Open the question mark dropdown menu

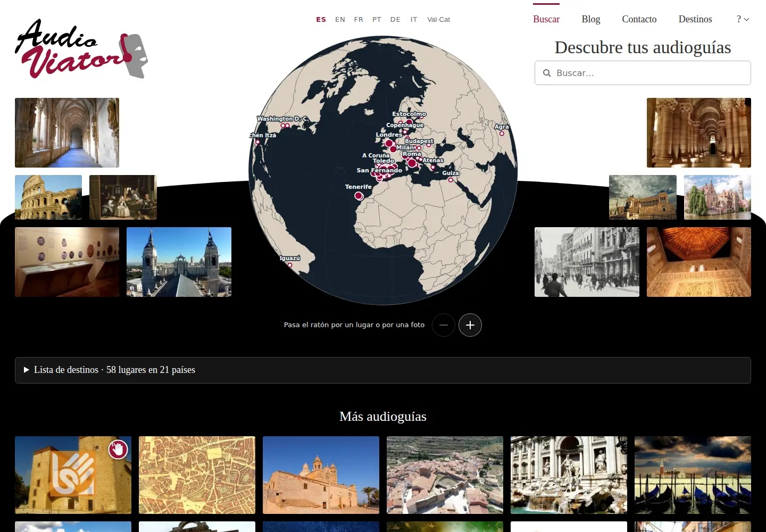pyautogui.click(x=743, y=19)
